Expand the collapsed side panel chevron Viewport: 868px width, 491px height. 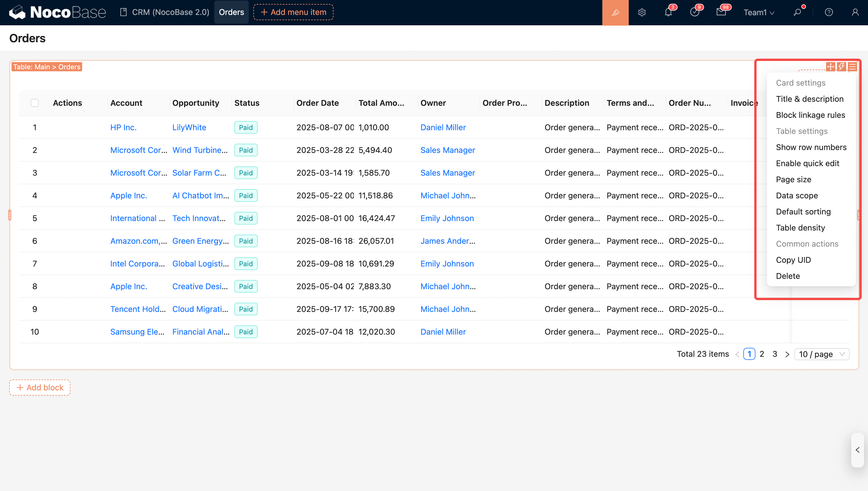point(857,450)
